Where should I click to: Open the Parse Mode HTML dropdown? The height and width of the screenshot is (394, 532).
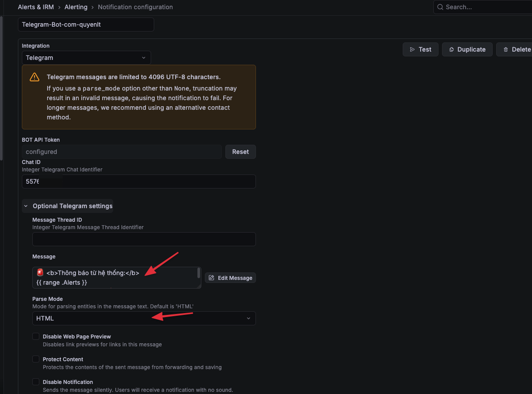click(x=144, y=318)
